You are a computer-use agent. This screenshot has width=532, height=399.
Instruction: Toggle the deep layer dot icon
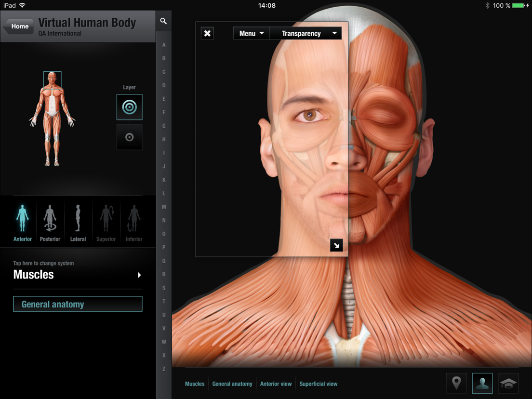pos(129,137)
